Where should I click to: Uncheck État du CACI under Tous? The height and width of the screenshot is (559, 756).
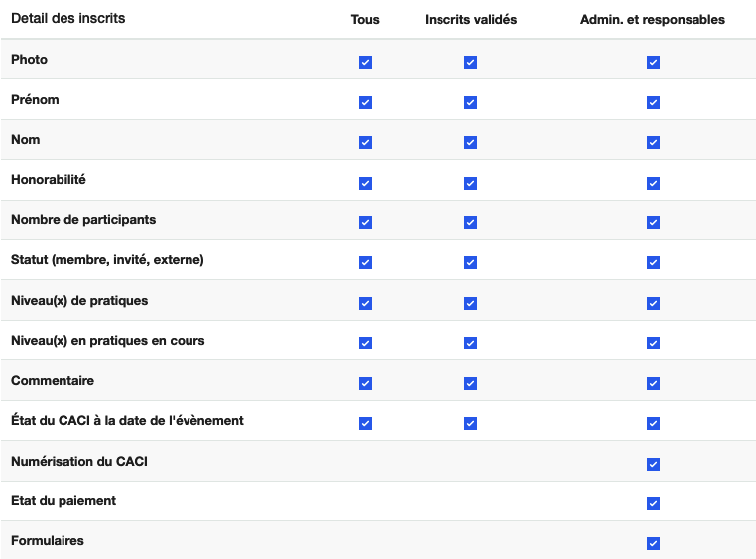pyautogui.click(x=365, y=423)
